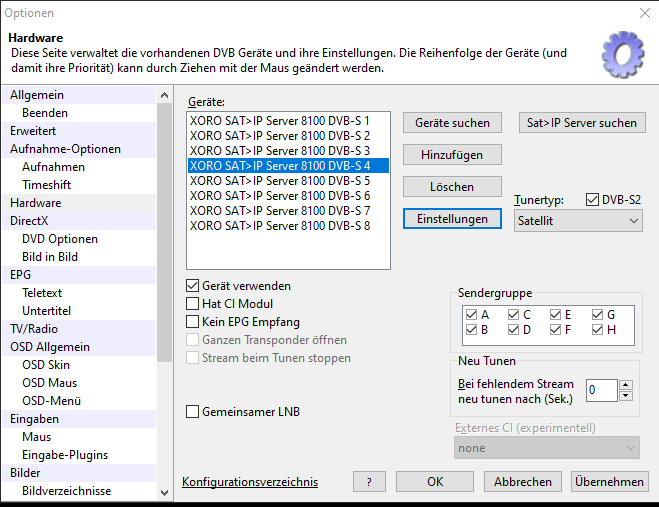Uncheck the DVB-S2 checkbox
The image size is (659, 507).
point(592,200)
